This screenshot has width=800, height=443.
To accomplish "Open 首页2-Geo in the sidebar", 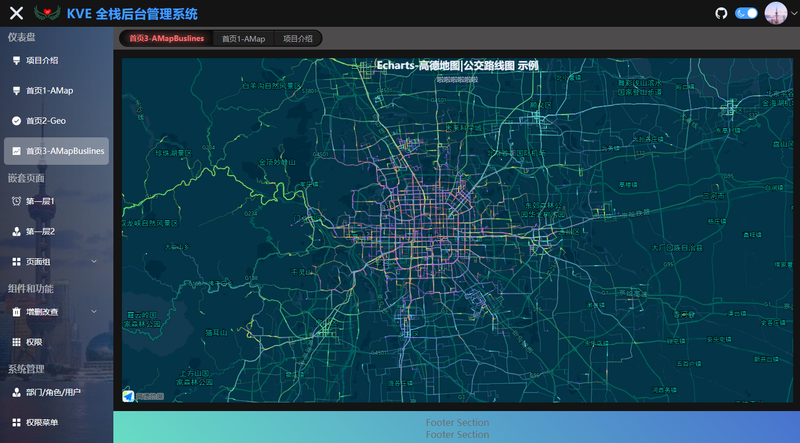I will click(56, 120).
